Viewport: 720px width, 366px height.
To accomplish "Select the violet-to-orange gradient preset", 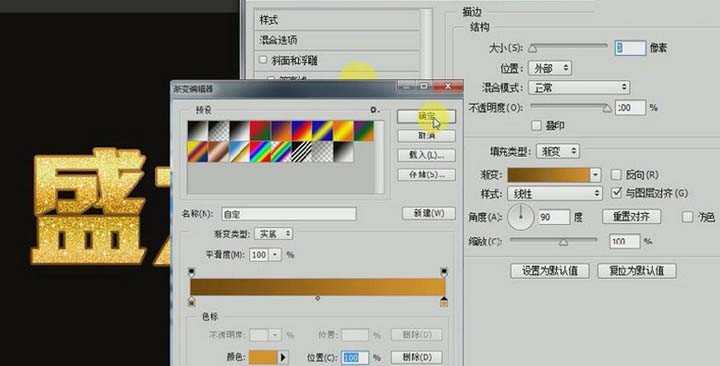I will coord(281,131).
